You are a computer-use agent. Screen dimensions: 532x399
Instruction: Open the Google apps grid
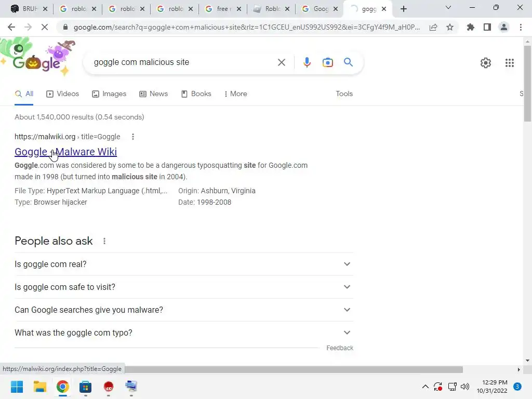[509, 63]
